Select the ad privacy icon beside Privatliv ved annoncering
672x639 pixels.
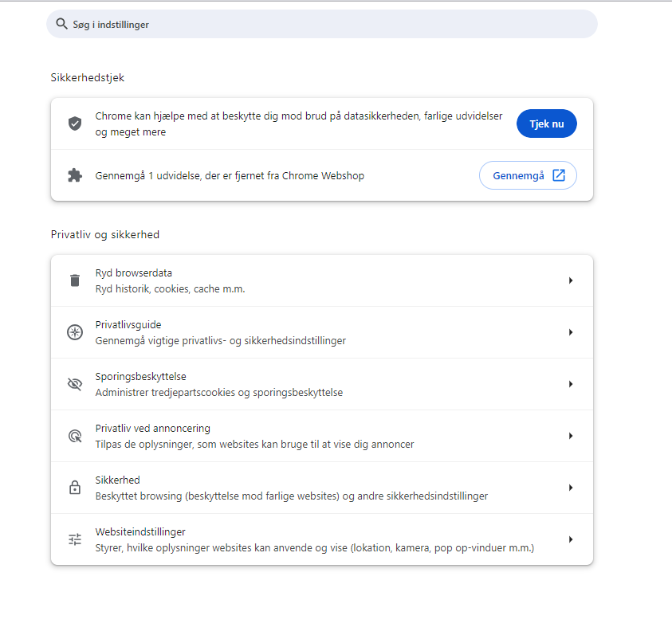tap(75, 435)
